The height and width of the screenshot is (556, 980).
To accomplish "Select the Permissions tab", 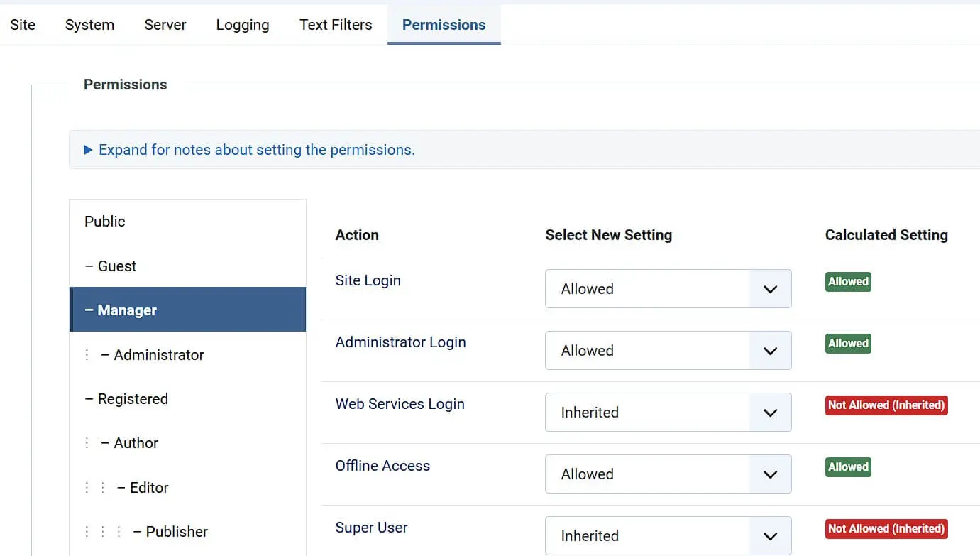I will pos(444,24).
